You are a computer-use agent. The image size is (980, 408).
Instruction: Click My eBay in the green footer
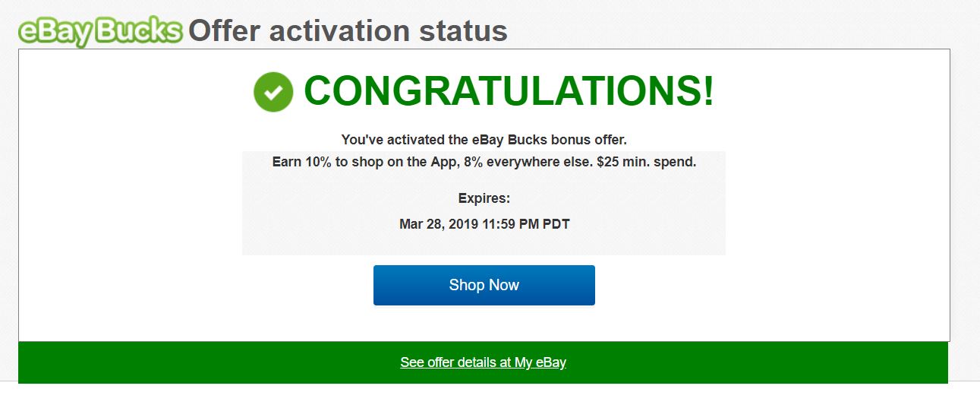click(540, 362)
